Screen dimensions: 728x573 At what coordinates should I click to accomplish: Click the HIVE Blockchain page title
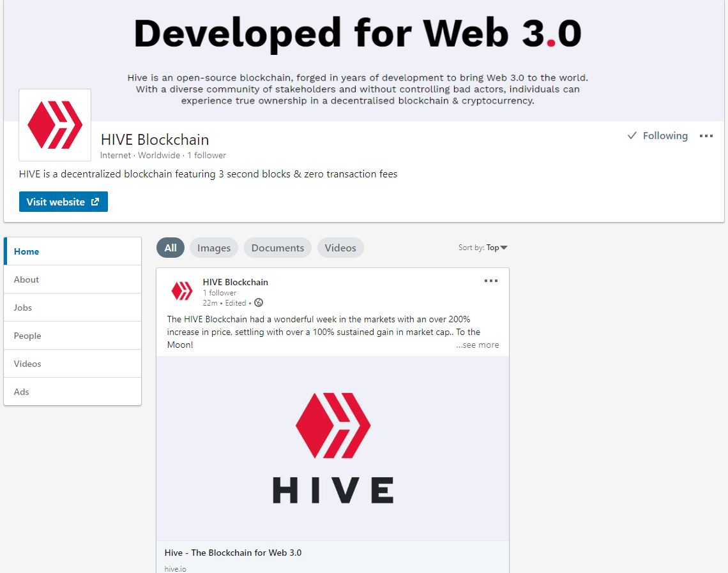(155, 140)
